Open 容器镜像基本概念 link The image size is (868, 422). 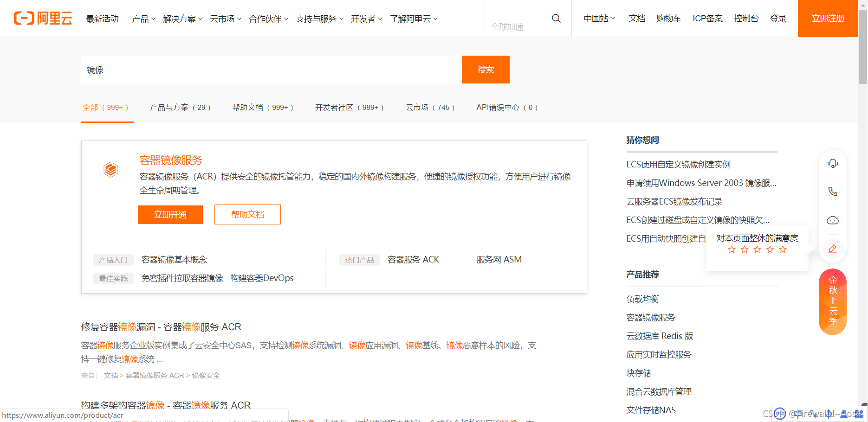click(x=174, y=260)
